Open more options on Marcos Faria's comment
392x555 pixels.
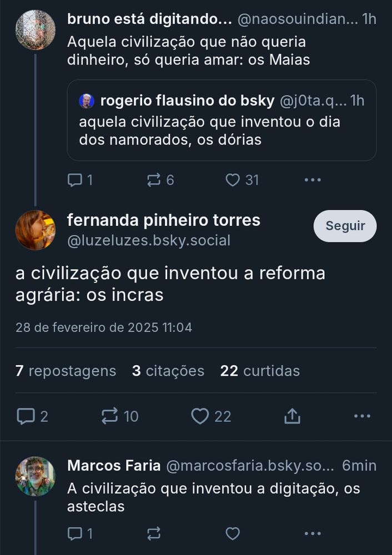click(313, 533)
